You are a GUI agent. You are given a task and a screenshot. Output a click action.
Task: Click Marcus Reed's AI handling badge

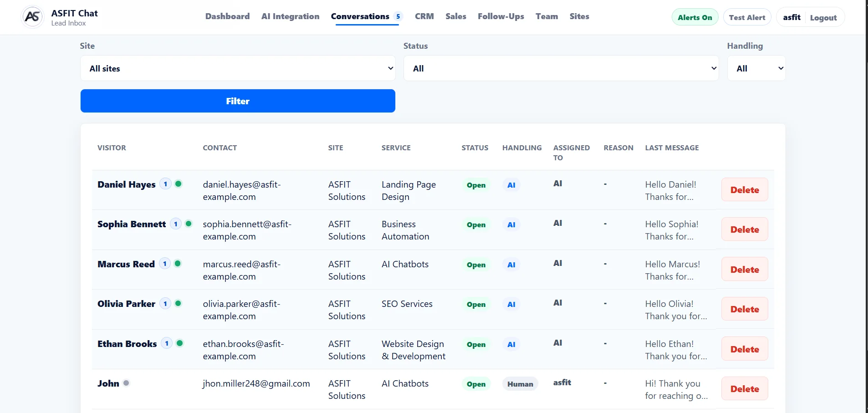(511, 265)
